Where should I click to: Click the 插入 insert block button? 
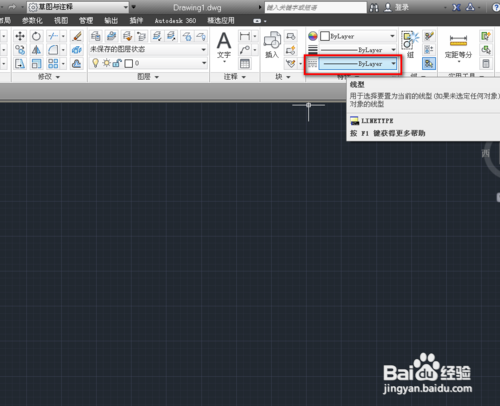272,45
